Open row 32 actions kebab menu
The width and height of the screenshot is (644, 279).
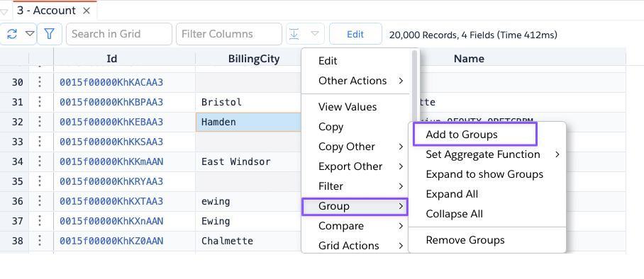click(40, 122)
